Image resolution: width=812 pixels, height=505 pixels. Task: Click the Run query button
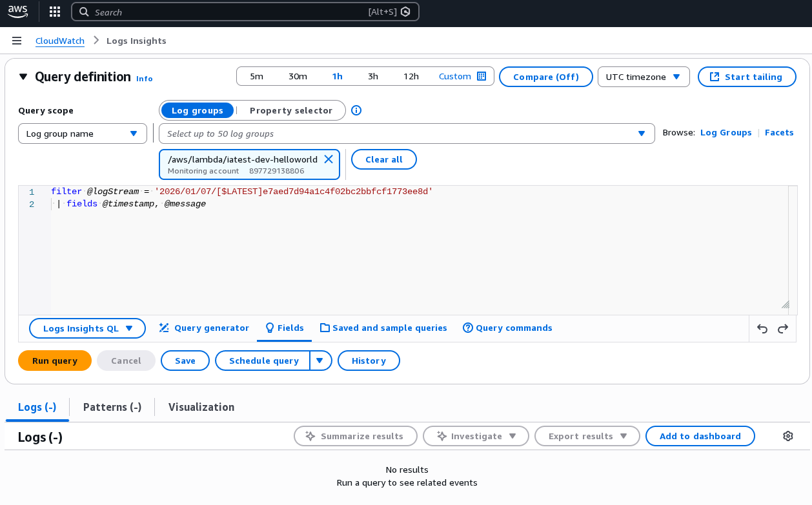click(x=55, y=361)
